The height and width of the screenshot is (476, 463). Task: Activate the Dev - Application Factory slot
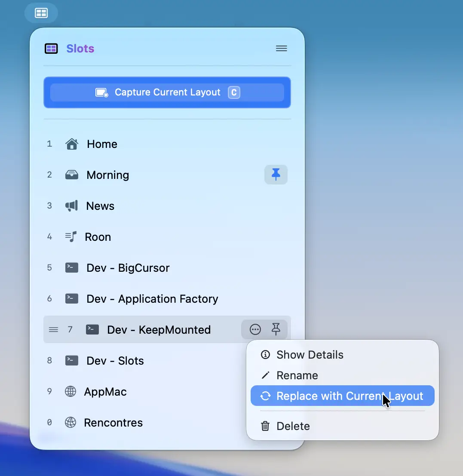167,299
